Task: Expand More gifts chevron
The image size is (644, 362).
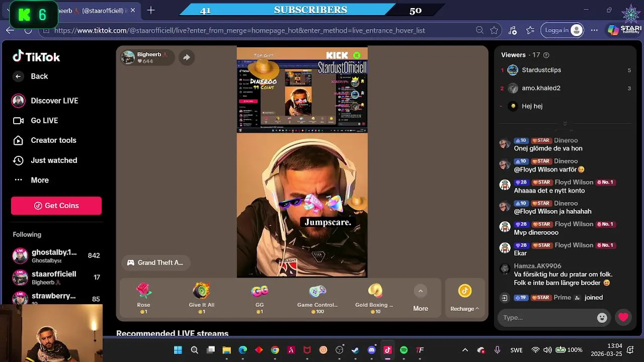Action: pyautogui.click(x=421, y=291)
